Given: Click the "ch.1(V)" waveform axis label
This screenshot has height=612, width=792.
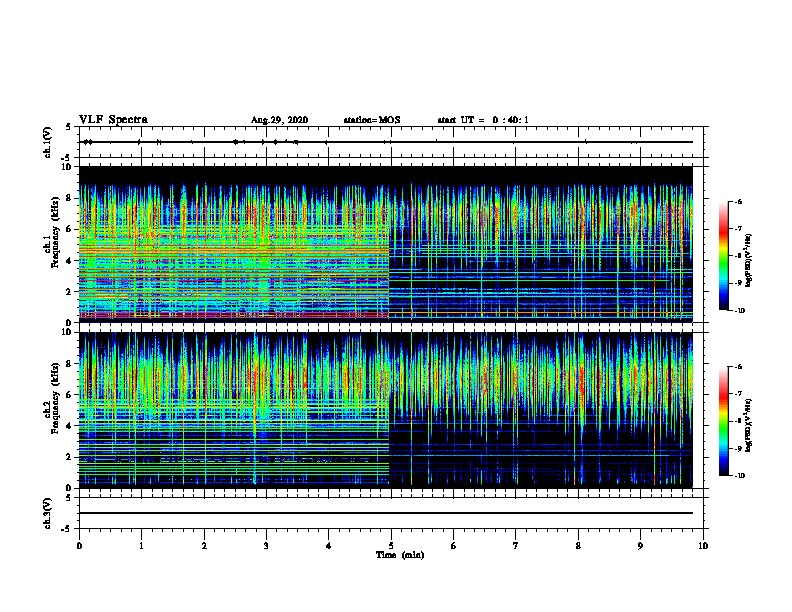Looking at the screenshot, I should click(x=47, y=142).
